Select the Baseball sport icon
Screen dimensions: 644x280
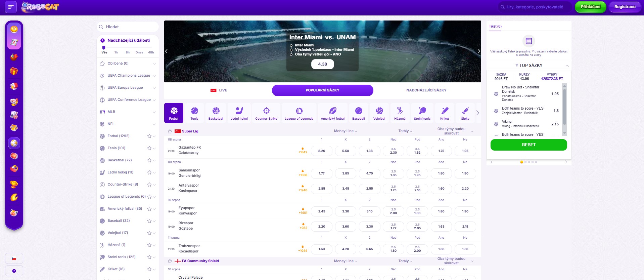tap(359, 113)
